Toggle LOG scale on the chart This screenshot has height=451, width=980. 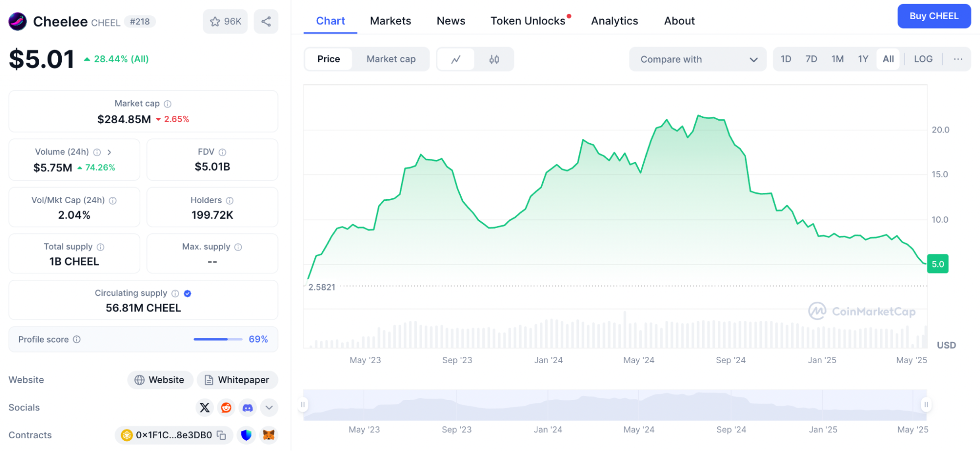[923, 59]
